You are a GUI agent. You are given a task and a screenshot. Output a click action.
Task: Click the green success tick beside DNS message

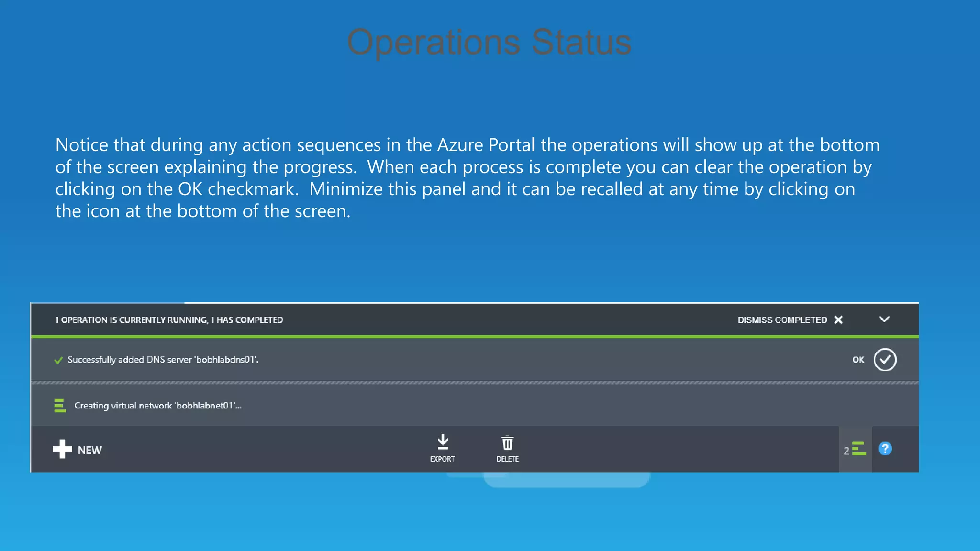tap(58, 360)
